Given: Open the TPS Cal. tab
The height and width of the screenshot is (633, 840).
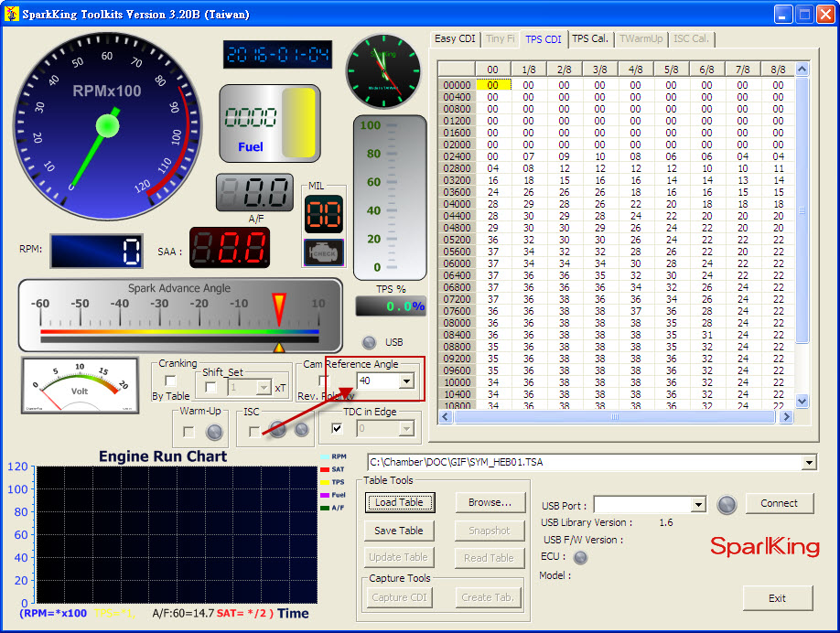Looking at the screenshot, I should (x=590, y=38).
